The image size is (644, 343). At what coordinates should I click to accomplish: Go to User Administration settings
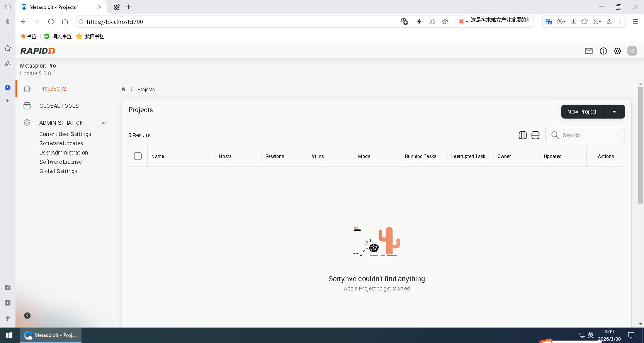click(x=64, y=153)
